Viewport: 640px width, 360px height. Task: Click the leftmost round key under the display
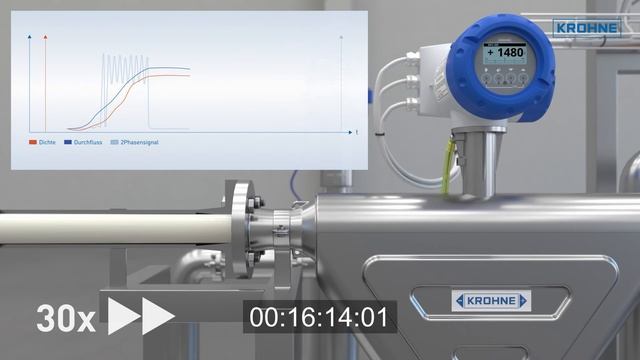pos(487,79)
